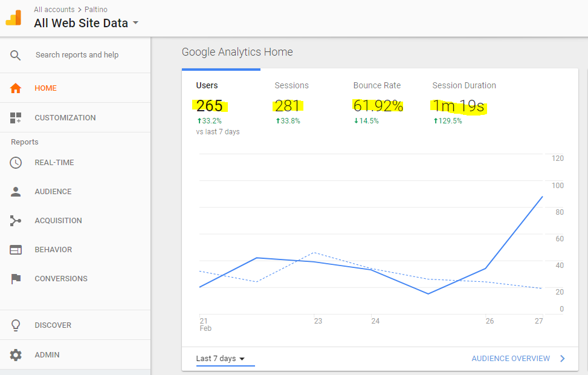This screenshot has width=588, height=375.
Task: Click the Audience person icon
Action: (x=16, y=192)
